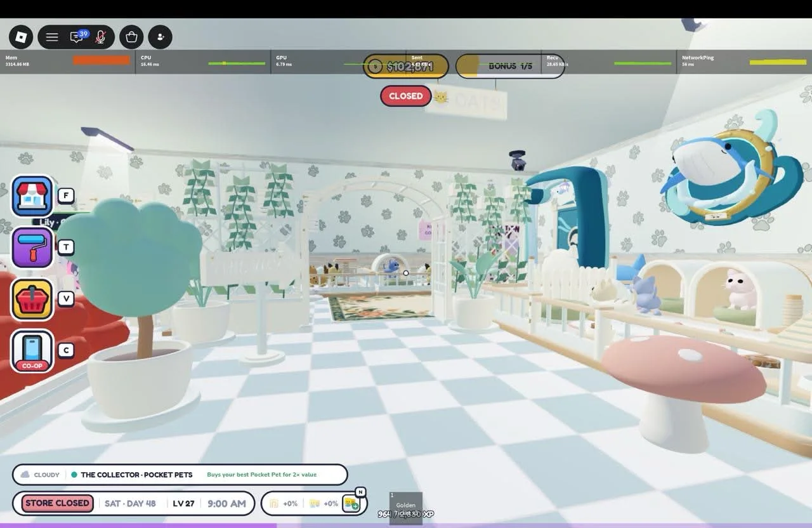Open the Roblox main menu logo

point(21,37)
